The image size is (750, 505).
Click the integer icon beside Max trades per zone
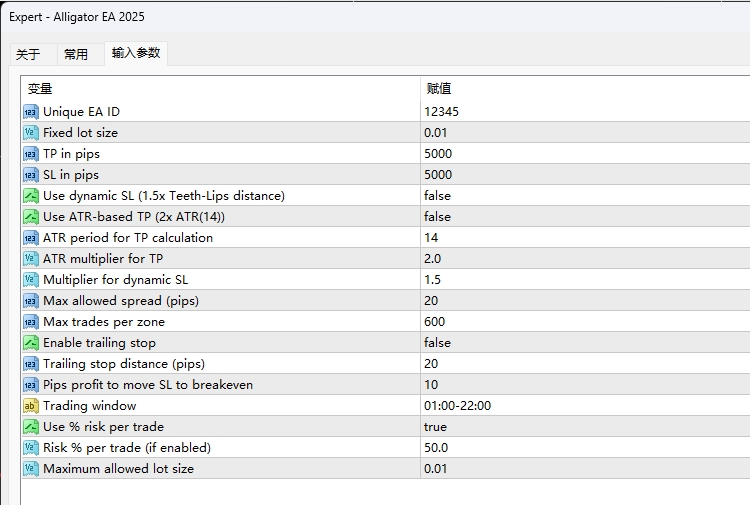tap(31, 322)
